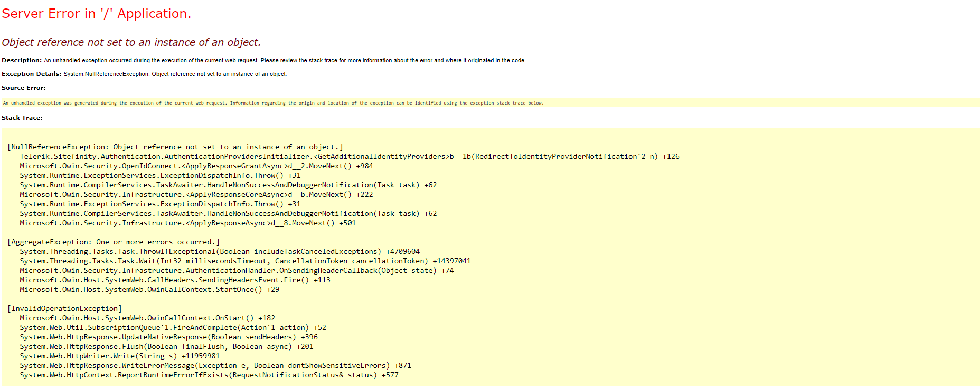Click the bold "Source Error:" label

[x=24, y=88]
